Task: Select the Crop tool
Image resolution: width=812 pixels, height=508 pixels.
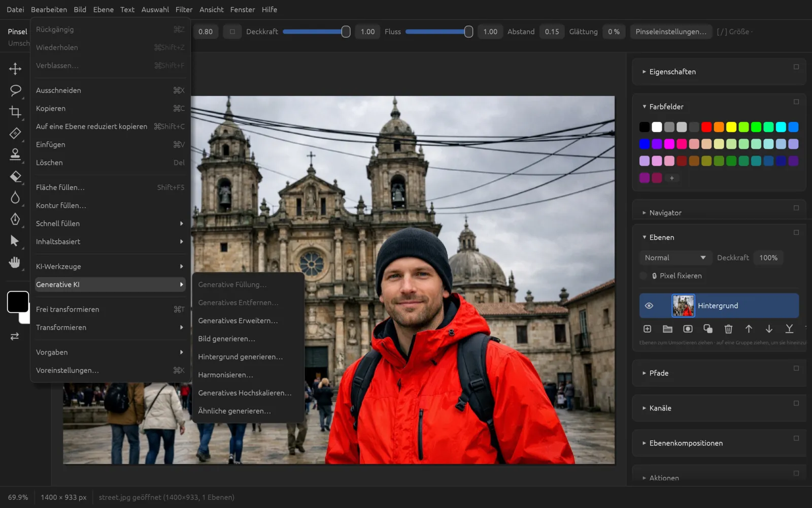Action: (15, 112)
